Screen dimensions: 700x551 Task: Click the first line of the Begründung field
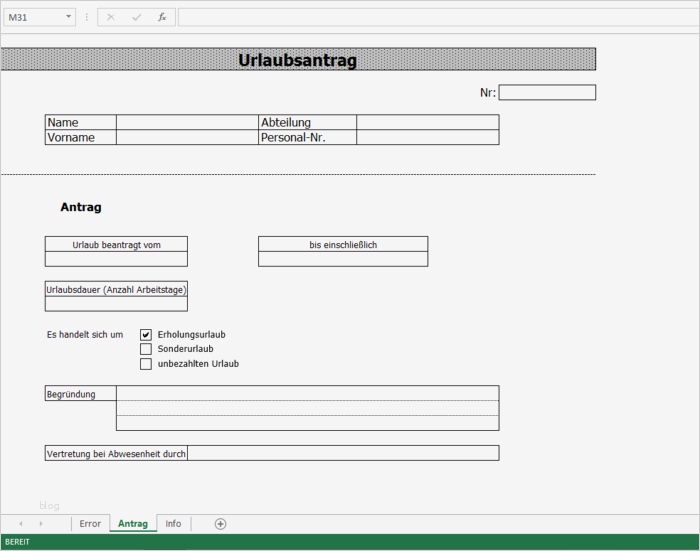(308, 393)
